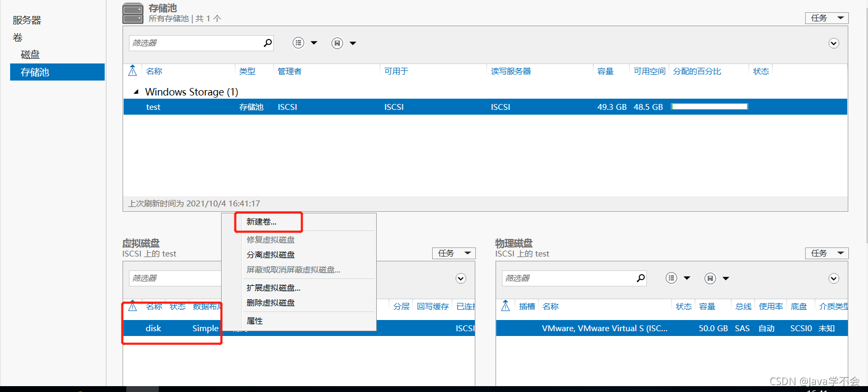Collapse Windows Storage (1) group

point(136,92)
